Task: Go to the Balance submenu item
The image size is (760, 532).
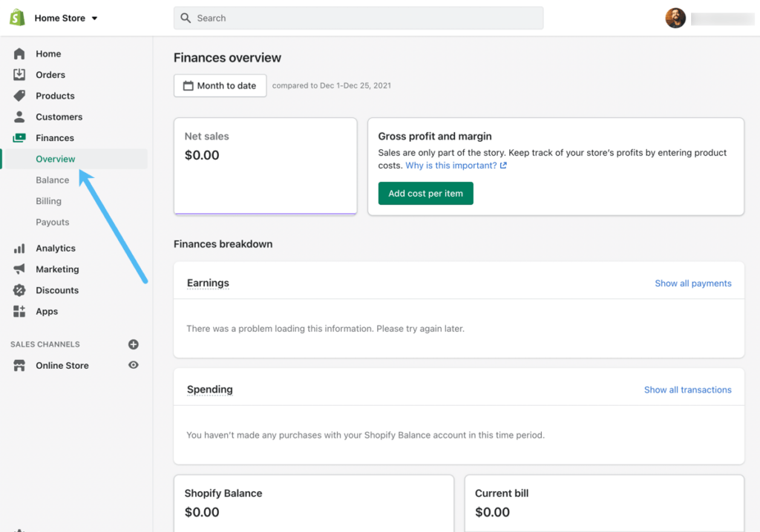Action: pyautogui.click(x=53, y=180)
